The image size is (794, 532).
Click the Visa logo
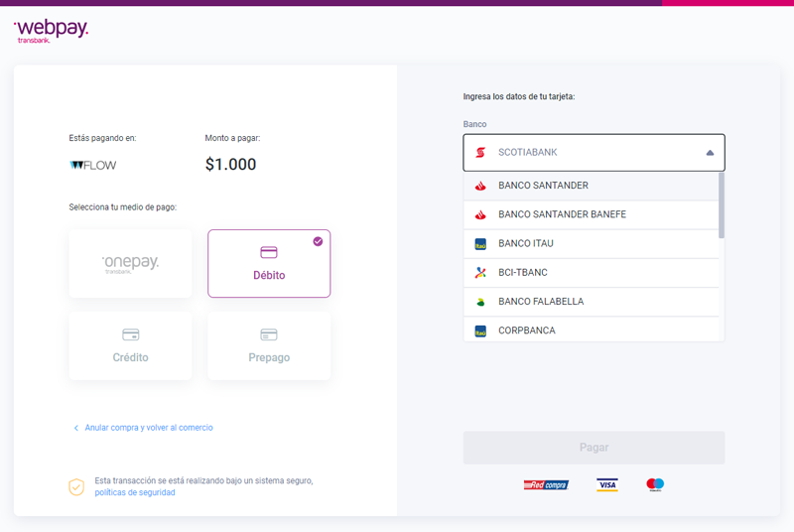point(607,485)
